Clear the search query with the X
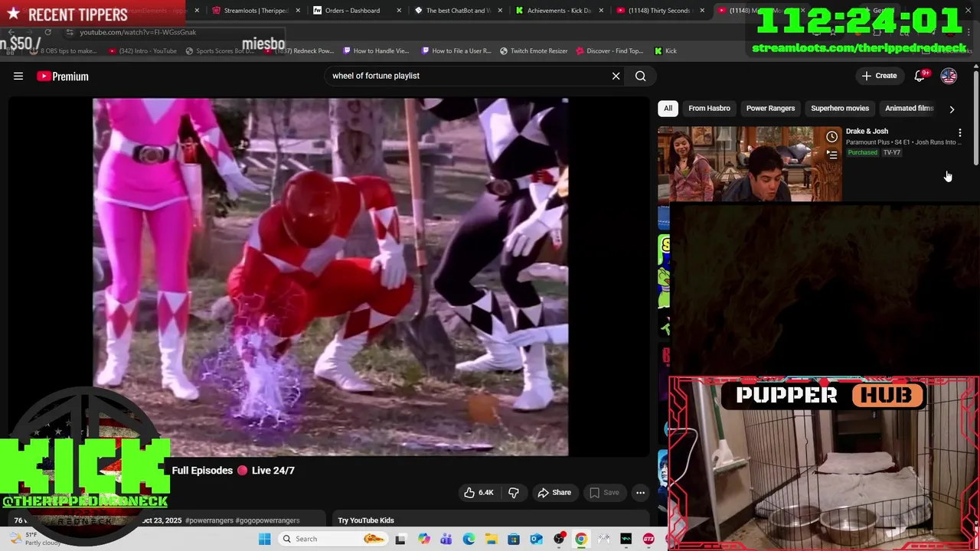Image resolution: width=980 pixels, height=551 pixels. coord(616,76)
